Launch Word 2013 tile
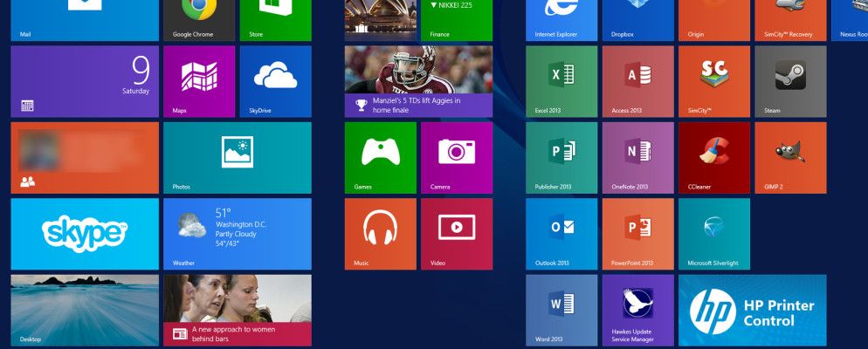Screen dimensions: 868x349 (x=561, y=311)
